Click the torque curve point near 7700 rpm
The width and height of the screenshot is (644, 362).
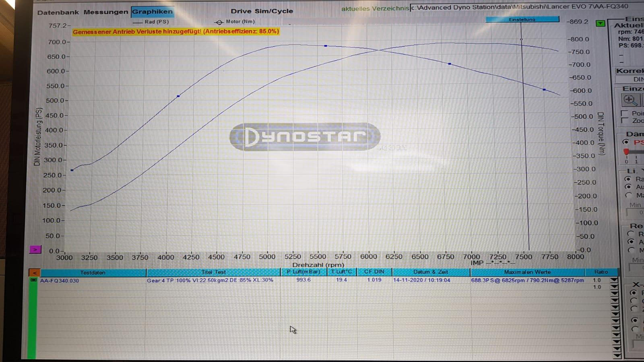click(544, 89)
